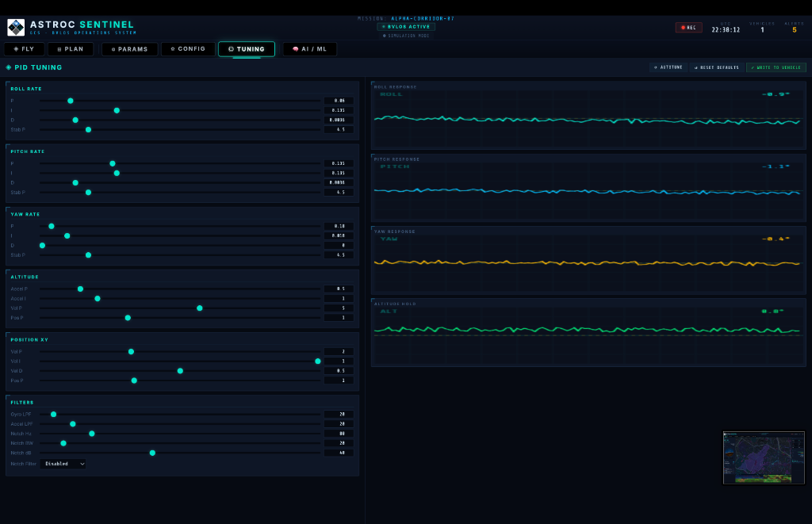Toggle the BVLOS ACTIVE status
Image resolution: width=812 pixels, height=524 pixels.
click(x=407, y=26)
